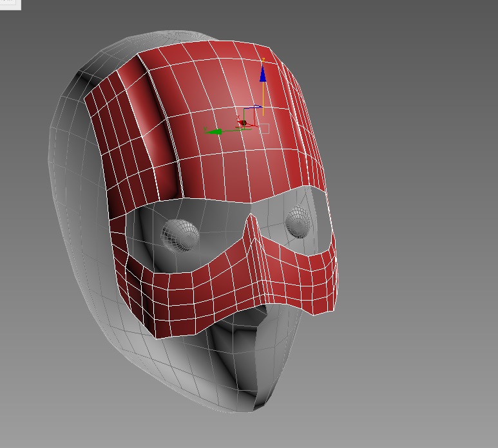Select the left eyeball sphere mesh
The width and height of the screenshot is (498, 448).
point(180,236)
